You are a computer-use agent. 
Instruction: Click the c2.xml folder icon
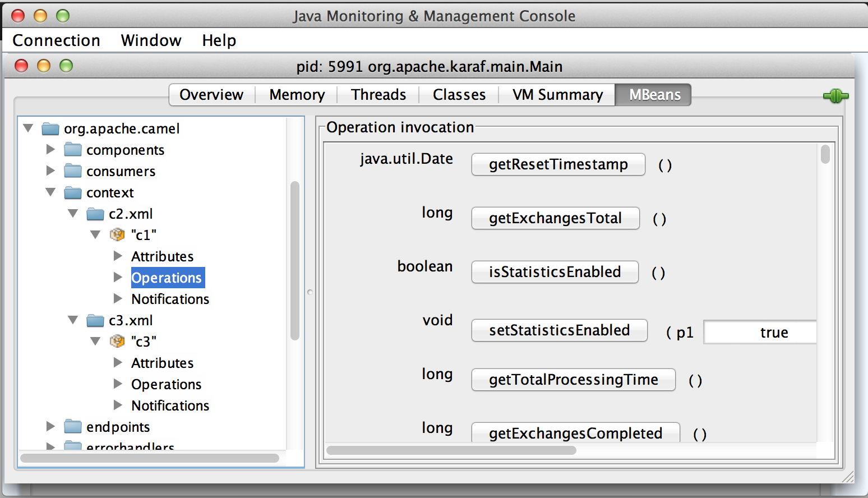95,214
